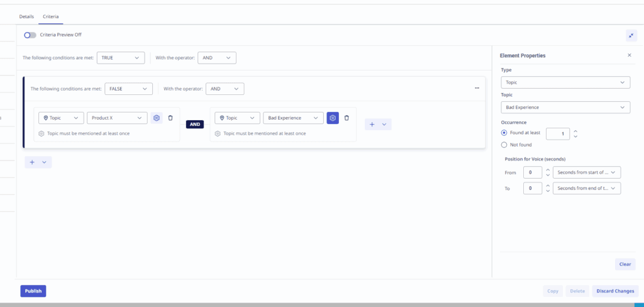Screen dimensions: 644x307
Task: Open the Product X topic dropdown
Action: coord(118,118)
